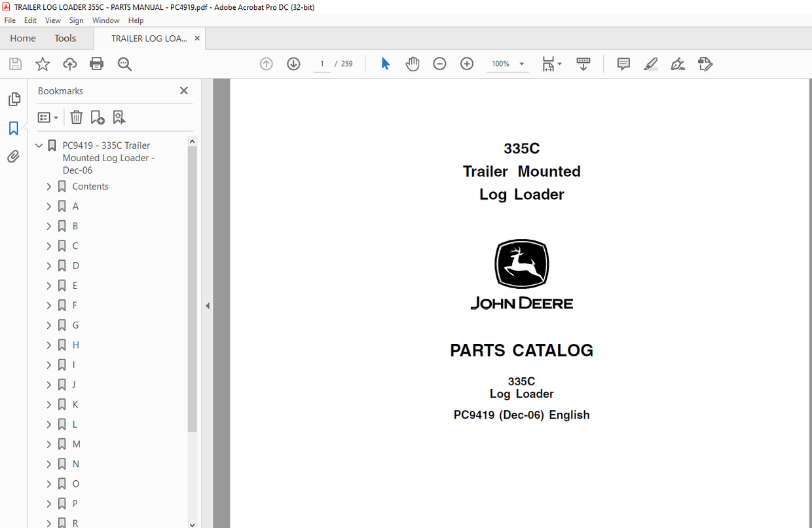Screen dimensions: 812x528
Task: Click the page number input field
Action: click(x=321, y=64)
